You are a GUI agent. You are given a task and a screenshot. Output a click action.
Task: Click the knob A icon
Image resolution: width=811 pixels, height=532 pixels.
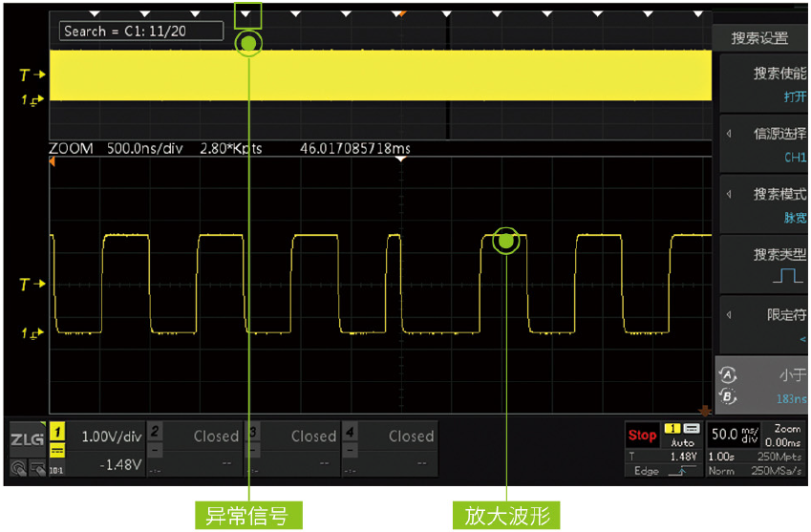728,374
